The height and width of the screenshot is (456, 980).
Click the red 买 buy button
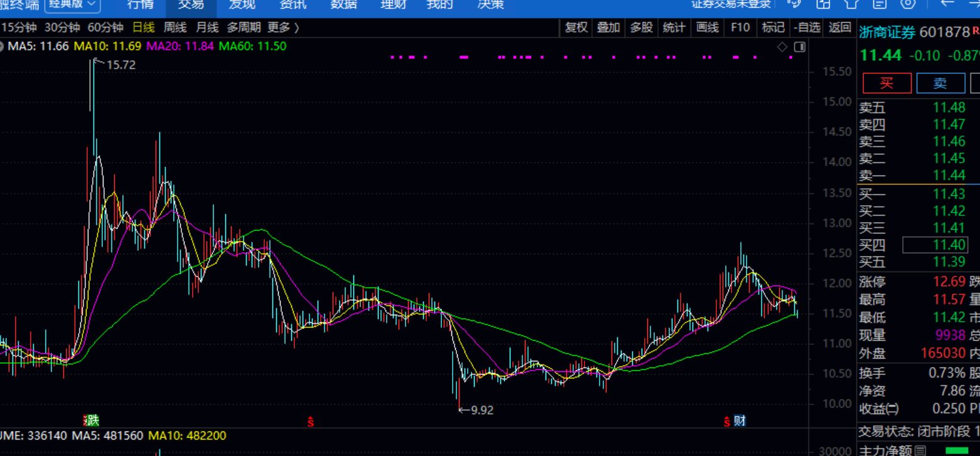tap(886, 83)
